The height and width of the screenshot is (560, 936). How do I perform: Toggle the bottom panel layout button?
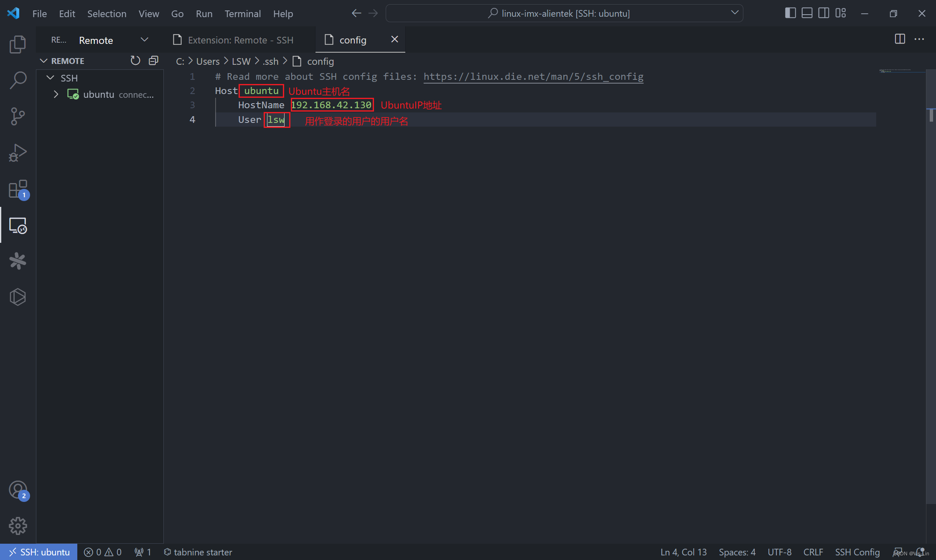(x=807, y=13)
